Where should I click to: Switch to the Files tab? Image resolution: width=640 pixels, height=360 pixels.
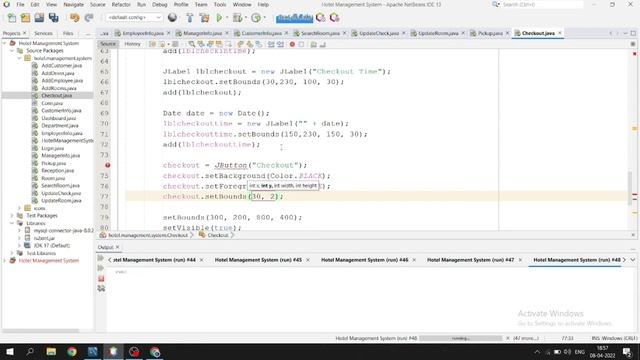click(68, 33)
